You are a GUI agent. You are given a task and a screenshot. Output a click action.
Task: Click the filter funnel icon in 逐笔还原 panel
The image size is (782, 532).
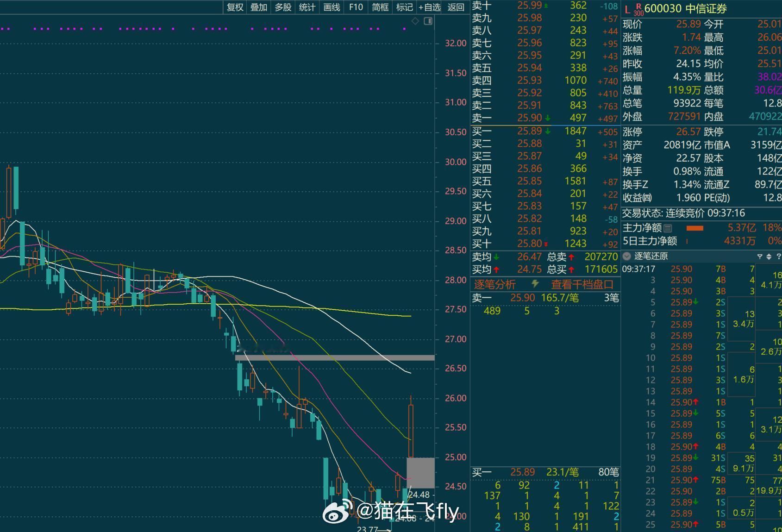(760, 256)
